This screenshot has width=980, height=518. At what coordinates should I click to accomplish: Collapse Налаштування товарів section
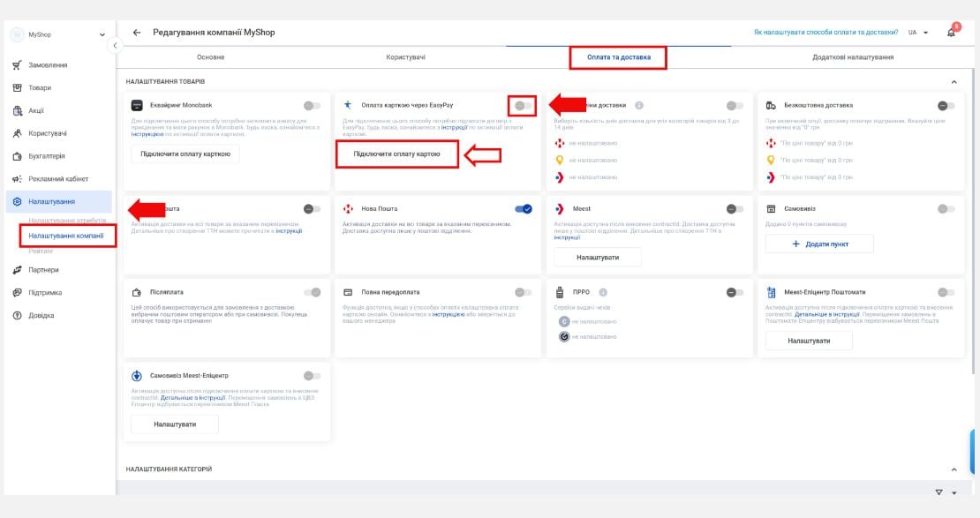tap(954, 82)
